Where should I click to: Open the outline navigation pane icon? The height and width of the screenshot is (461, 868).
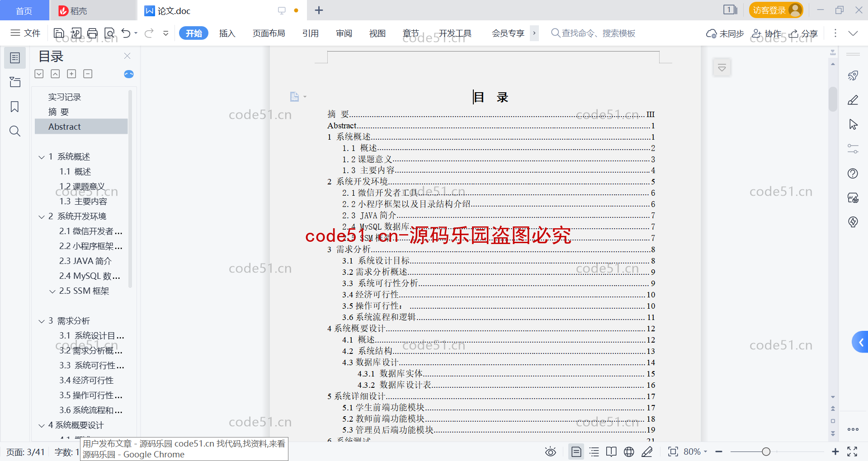pos(15,58)
